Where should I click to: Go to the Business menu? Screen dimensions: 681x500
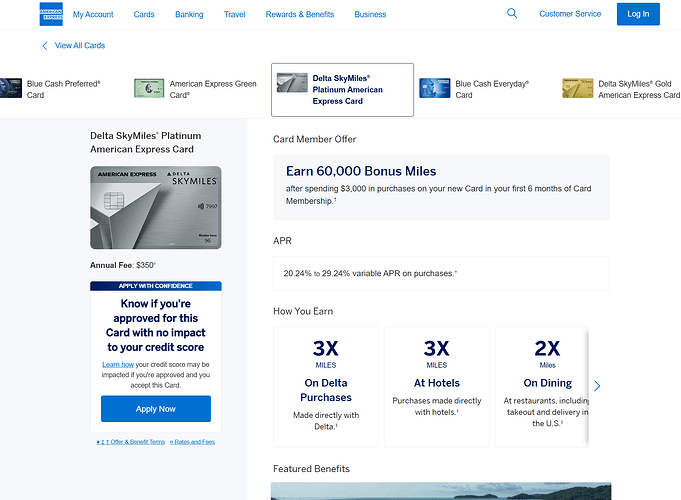[370, 15]
